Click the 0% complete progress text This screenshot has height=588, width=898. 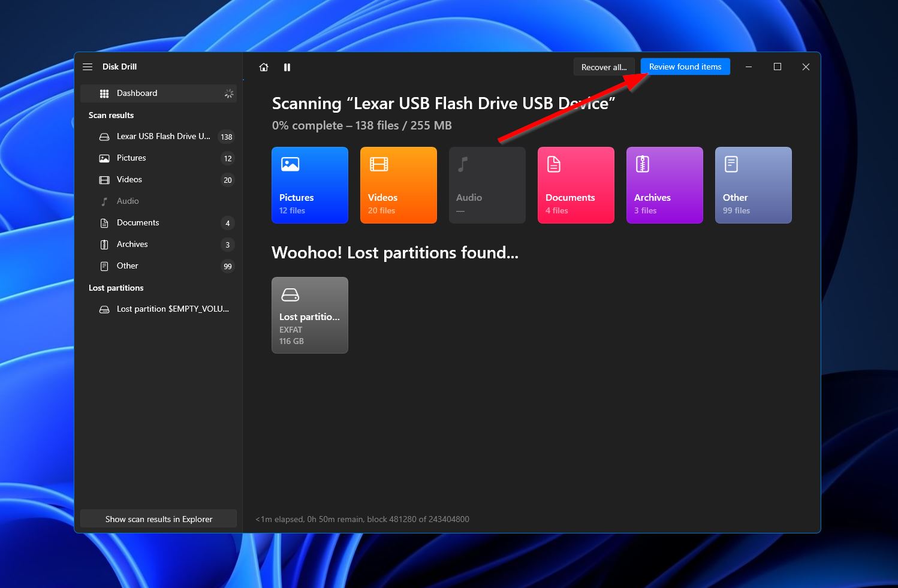click(x=362, y=125)
